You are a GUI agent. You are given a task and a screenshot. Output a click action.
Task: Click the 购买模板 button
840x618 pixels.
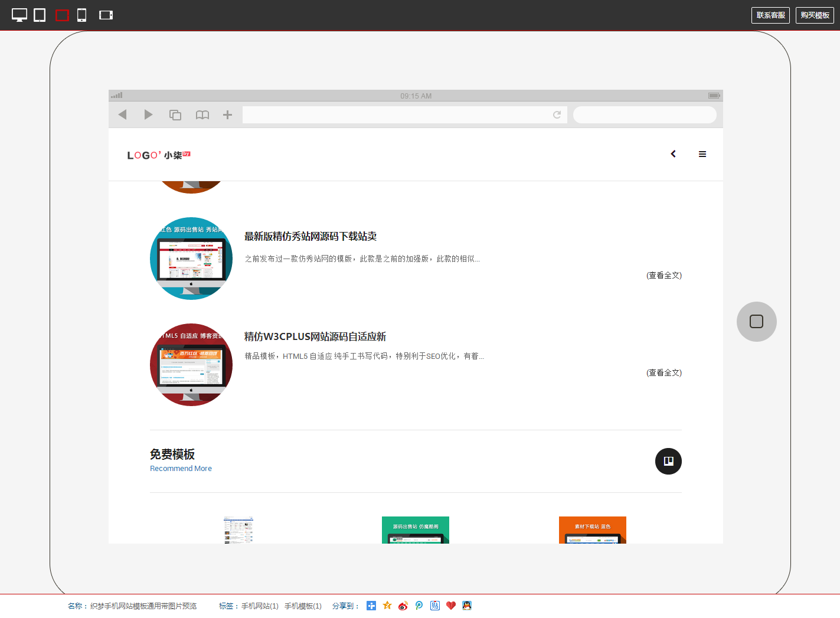click(815, 15)
